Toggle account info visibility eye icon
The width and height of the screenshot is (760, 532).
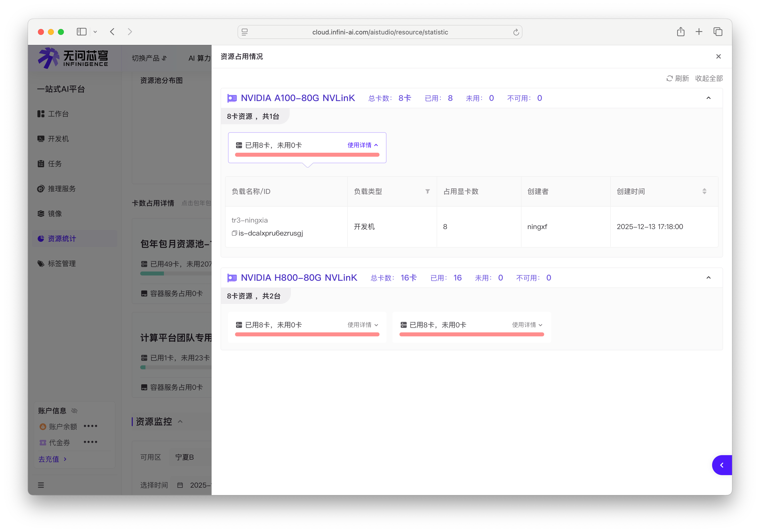(74, 411)
